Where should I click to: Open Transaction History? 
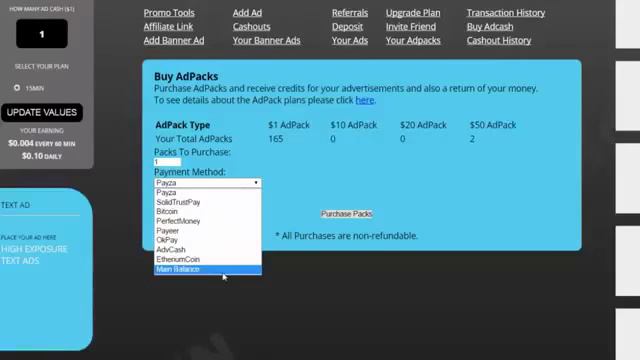506,13
